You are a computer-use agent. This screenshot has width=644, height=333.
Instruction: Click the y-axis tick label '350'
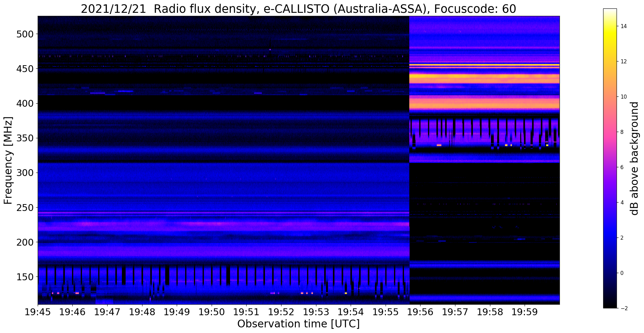pos(25,138)
